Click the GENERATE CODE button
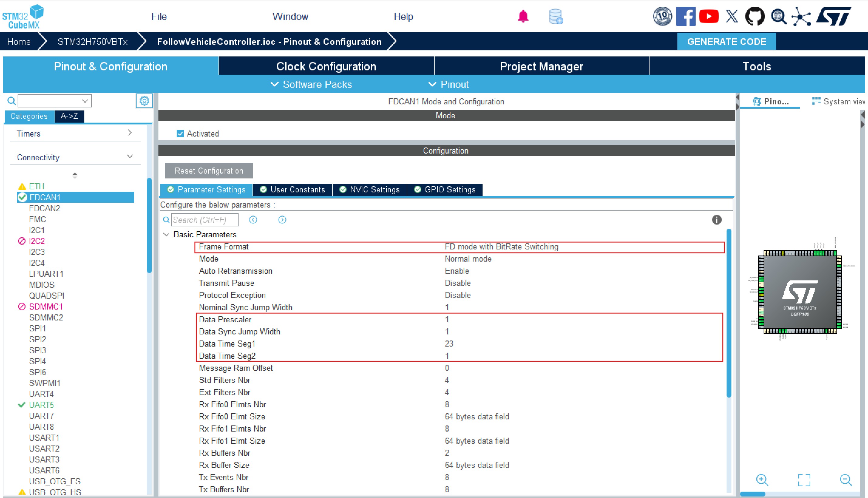The image size is (868, 498). point(726,41)
